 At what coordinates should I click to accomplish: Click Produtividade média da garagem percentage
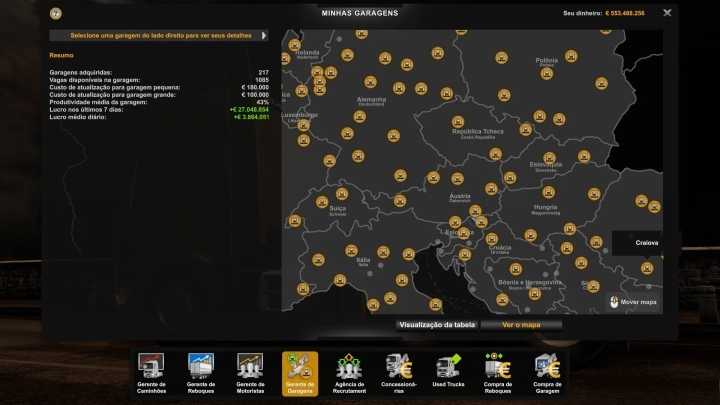tap(263, 102)
